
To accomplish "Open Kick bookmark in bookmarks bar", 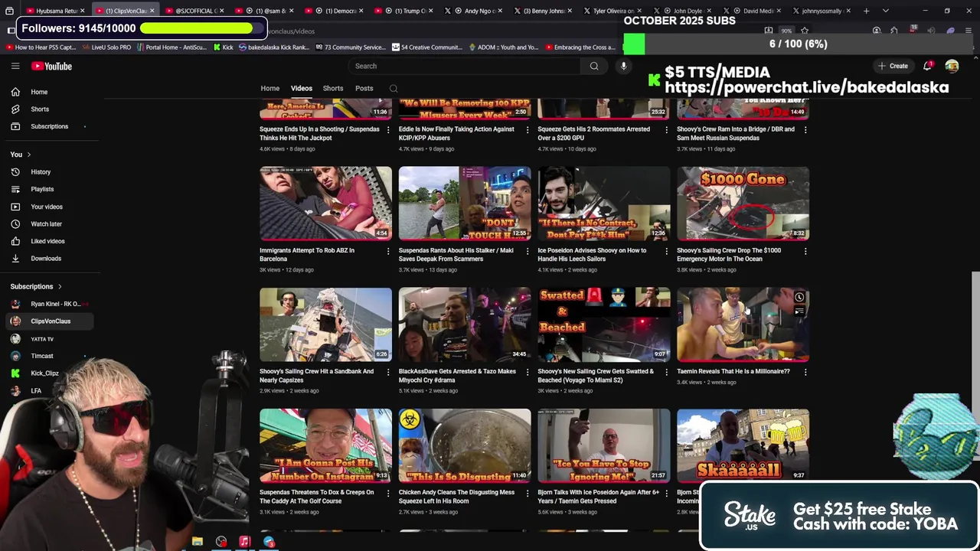I will (223, 47).
